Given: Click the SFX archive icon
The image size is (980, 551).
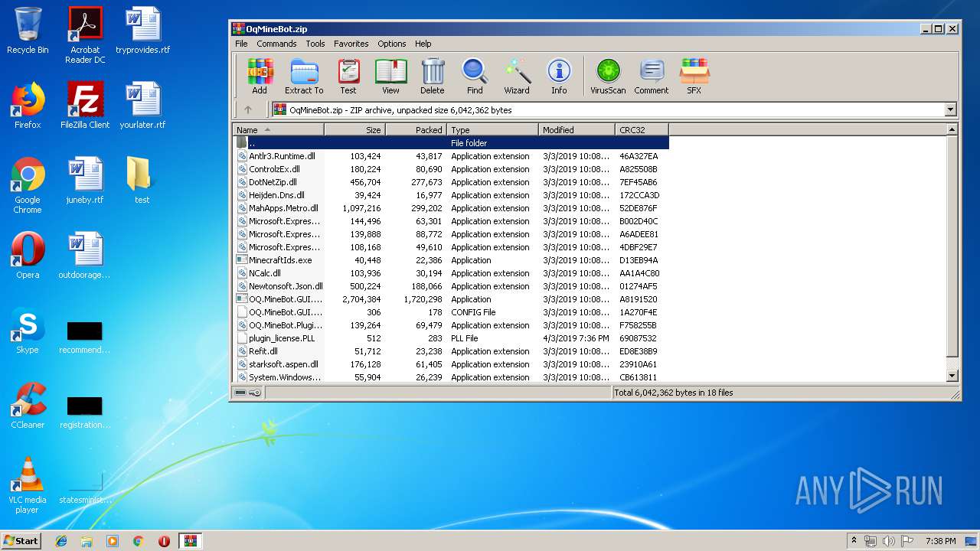Looking at the screenshot, I should pos(694,77).
